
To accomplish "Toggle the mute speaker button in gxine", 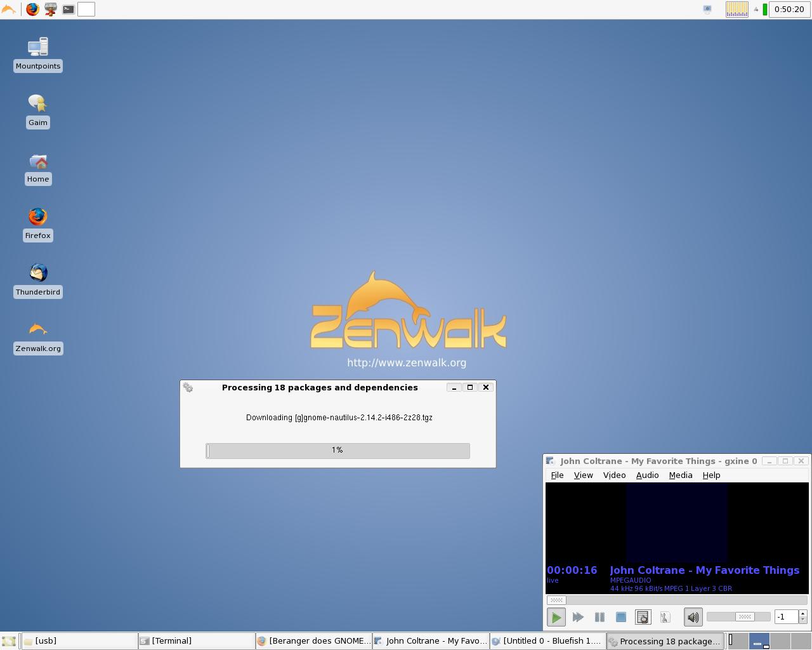I will (693, 617).
